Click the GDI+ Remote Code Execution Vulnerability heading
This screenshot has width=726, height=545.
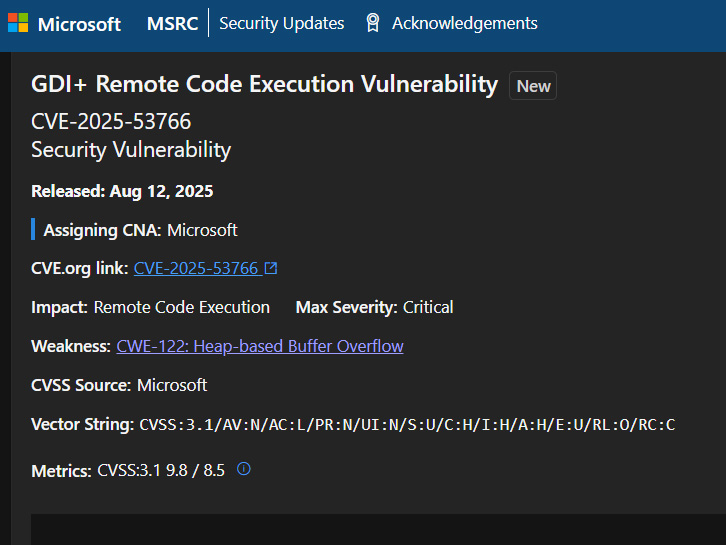click(264, 85)
